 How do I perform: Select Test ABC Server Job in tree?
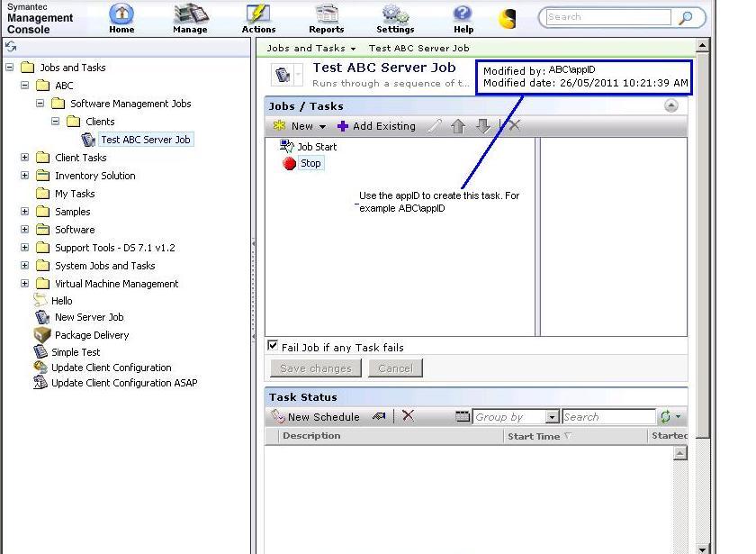click(x=146, y=140)
